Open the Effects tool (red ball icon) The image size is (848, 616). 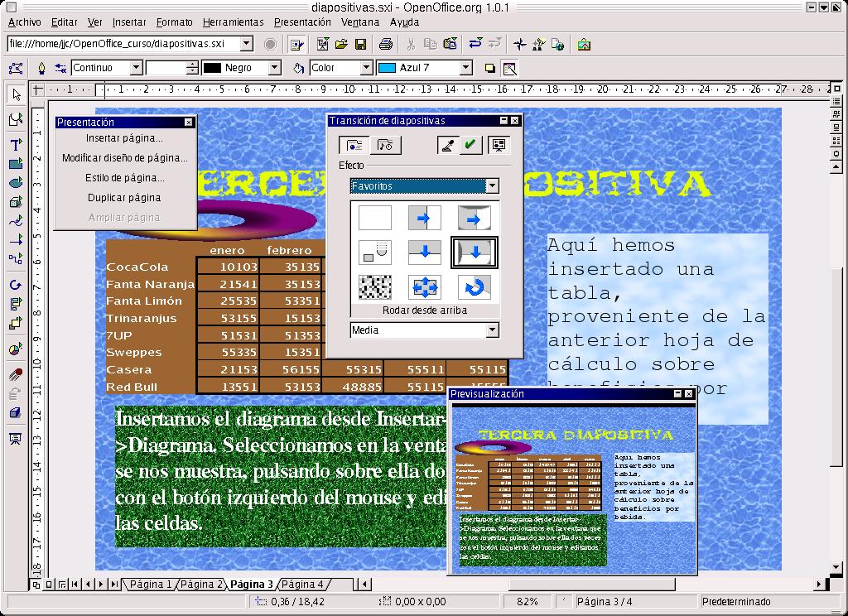tap(16, 374)
